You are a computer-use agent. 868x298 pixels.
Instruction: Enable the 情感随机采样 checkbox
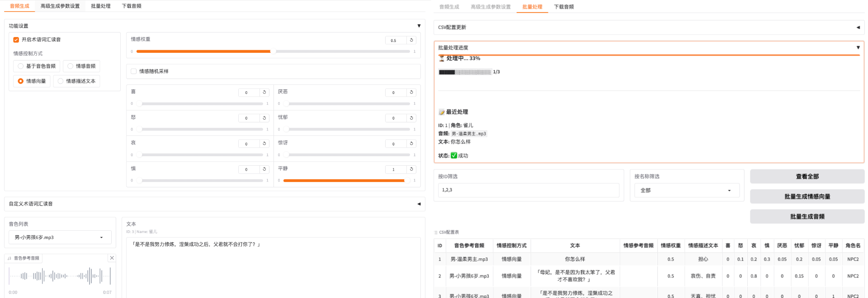point(134,71)
